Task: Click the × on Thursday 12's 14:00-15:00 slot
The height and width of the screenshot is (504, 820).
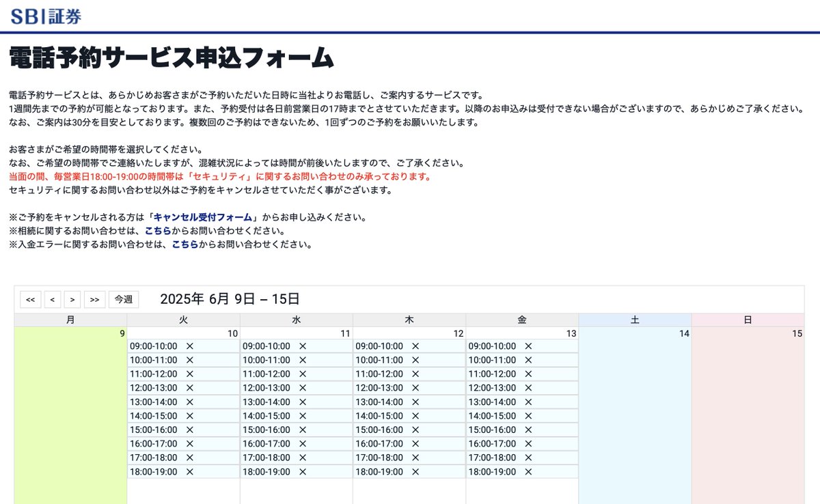Action: pyautogui.click(x=415, y=416)
